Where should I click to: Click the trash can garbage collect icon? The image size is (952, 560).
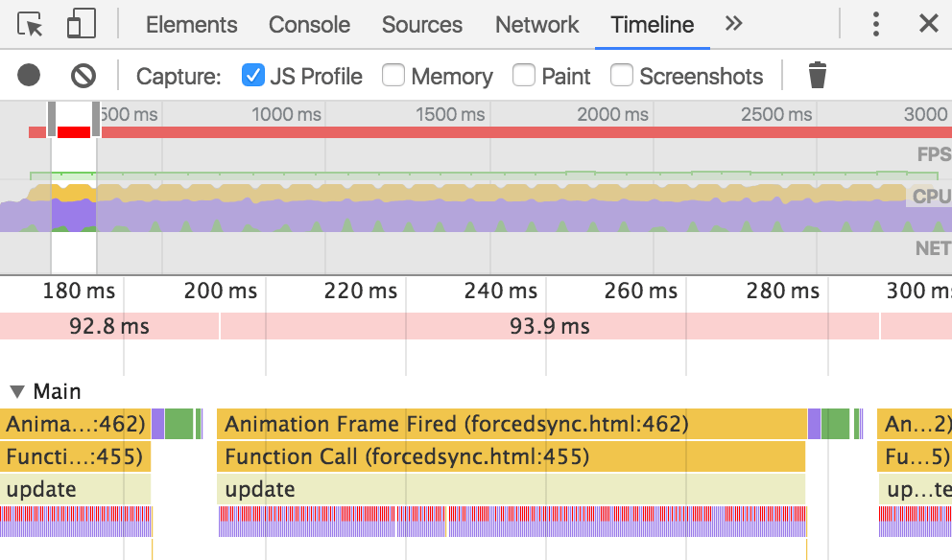tap(817, 75)
